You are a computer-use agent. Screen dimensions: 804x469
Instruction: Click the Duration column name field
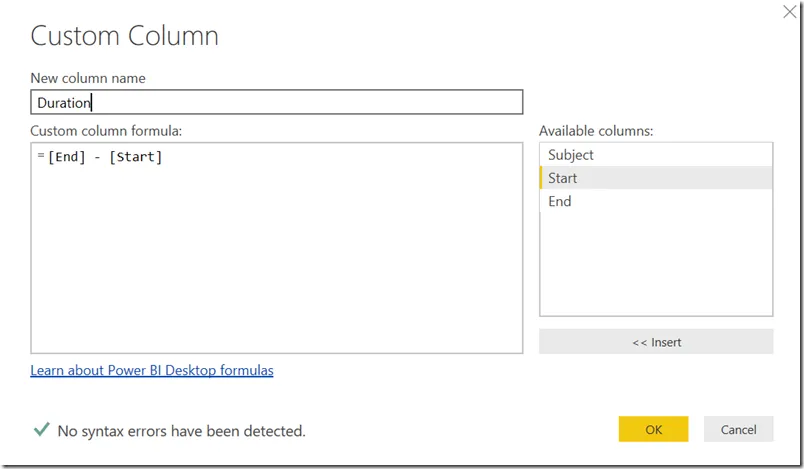pyautogui.click(x=276, y=102)
